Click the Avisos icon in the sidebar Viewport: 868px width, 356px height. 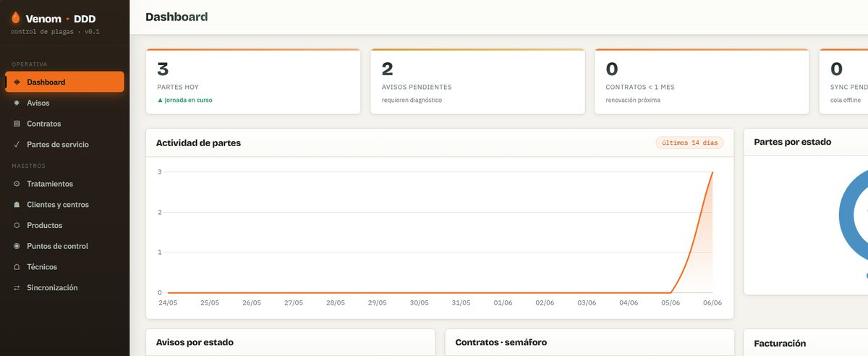click(17, 103)
